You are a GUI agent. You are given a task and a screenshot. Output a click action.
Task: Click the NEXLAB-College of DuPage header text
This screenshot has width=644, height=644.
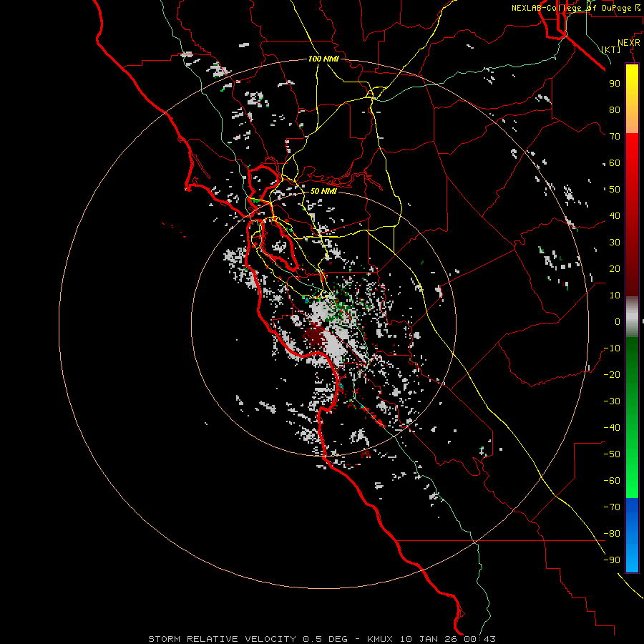pyautogui.click(x=575, y=8)
